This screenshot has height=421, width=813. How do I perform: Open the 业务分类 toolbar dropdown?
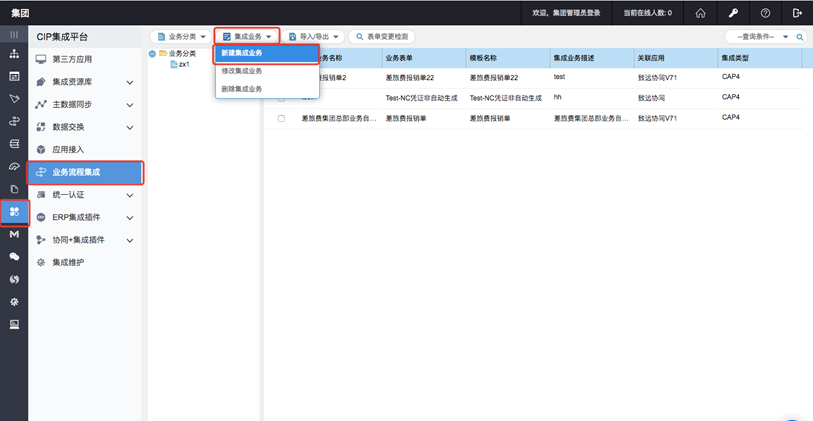[x=180, y=37]
